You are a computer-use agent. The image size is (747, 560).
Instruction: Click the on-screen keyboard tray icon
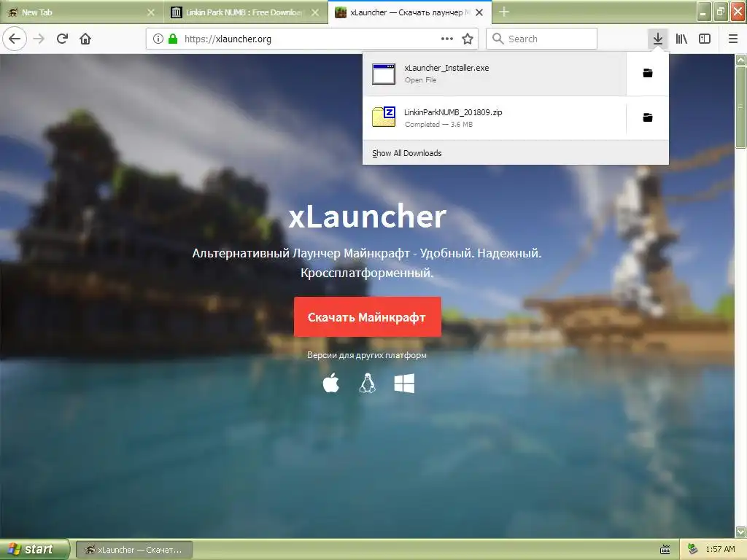tap(665, 550)
